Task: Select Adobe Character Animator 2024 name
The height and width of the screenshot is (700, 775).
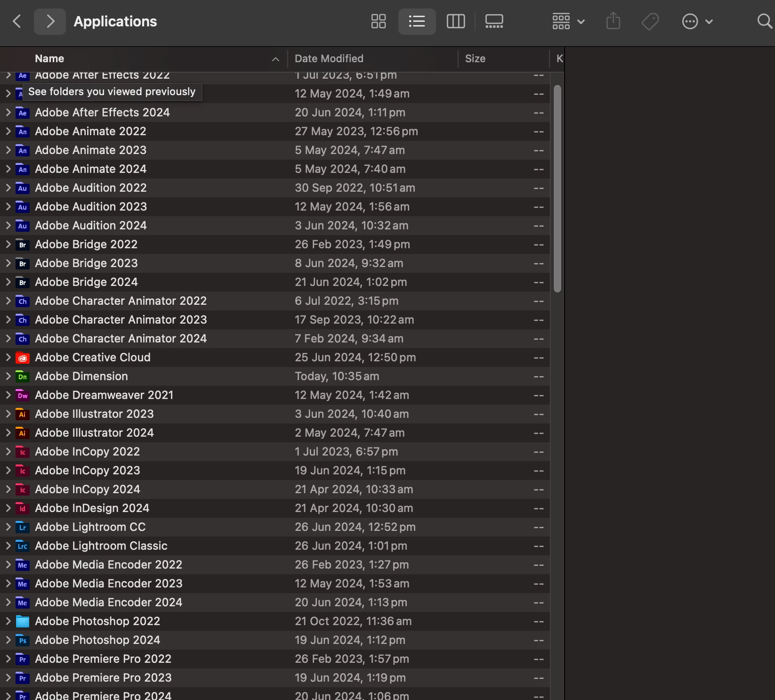Action: pyautogui.click(x=121, y=339)
